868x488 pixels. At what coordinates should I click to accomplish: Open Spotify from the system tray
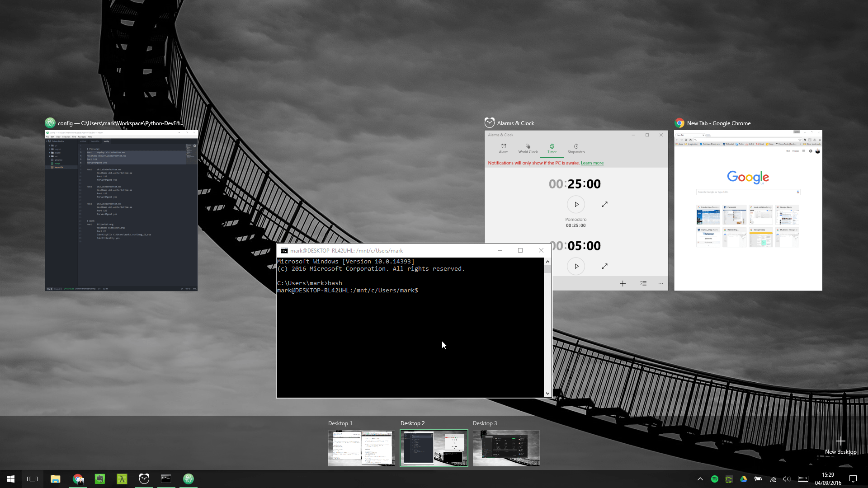pyautogui.click(x=715, y=479)
